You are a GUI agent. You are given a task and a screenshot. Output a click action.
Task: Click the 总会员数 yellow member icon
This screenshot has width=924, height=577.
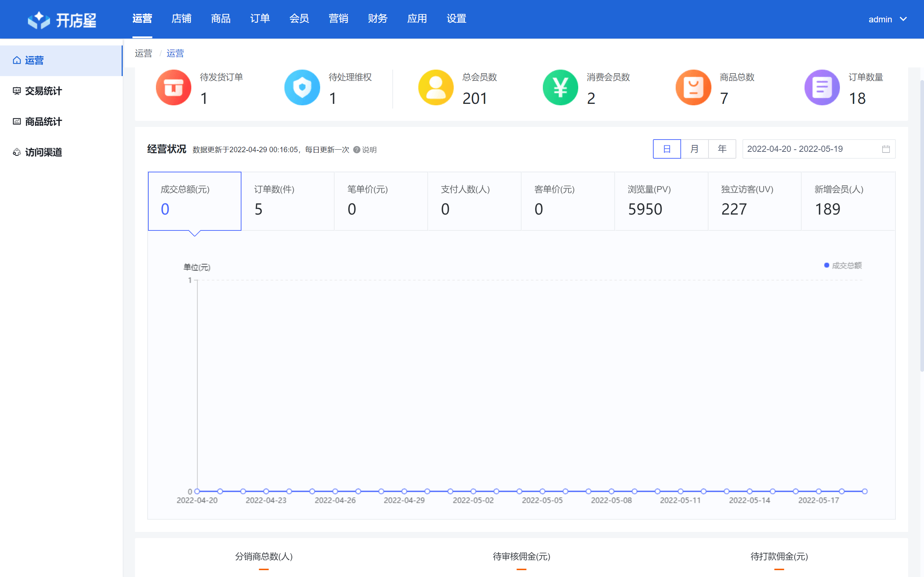435,87
